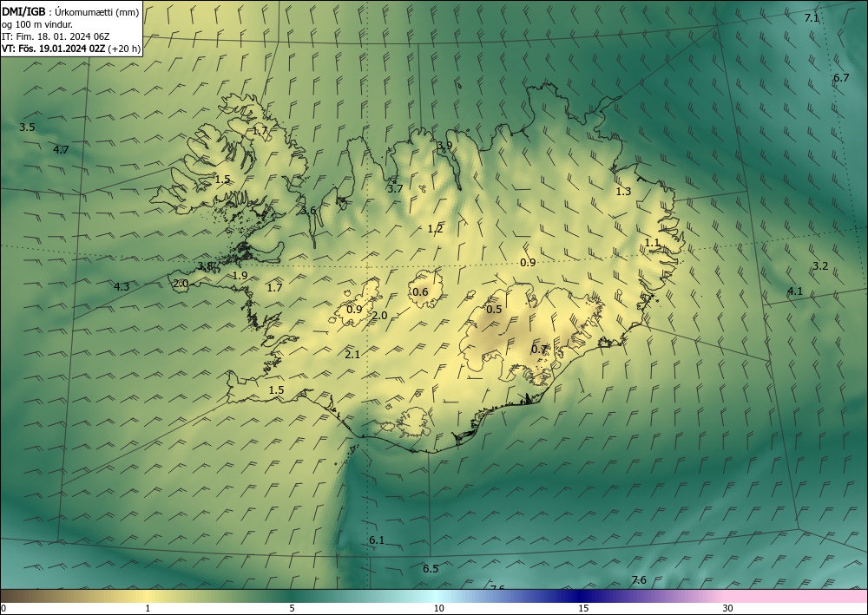Click the '15' tick label on the color scale
Viewport: 868px width, 615px height.
coord(583,608)
